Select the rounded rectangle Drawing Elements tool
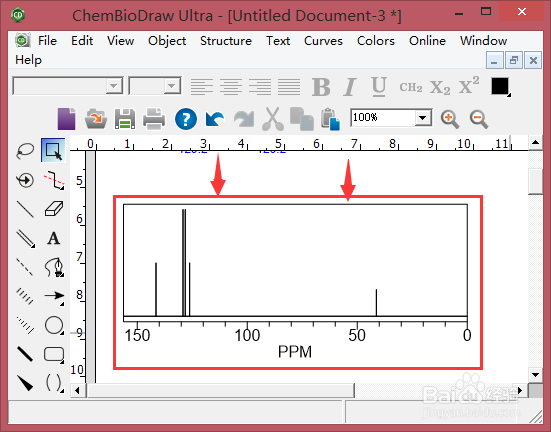Image resolution: width=551 pixels, height=432 pixels. (x=54, y=354)
